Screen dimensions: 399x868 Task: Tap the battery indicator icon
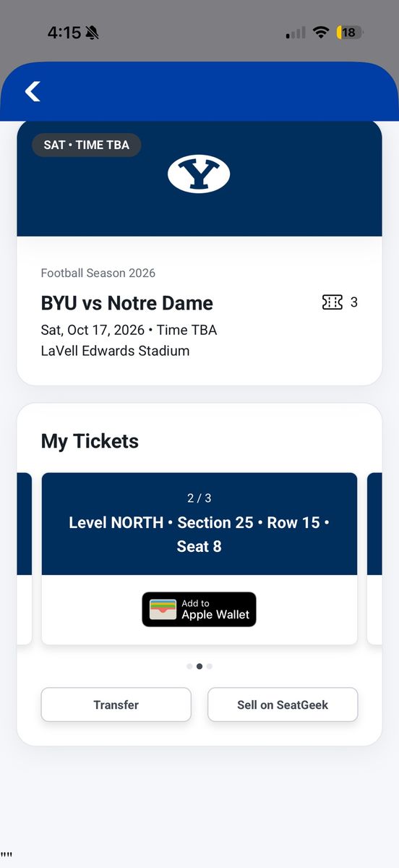pos(350,33)
